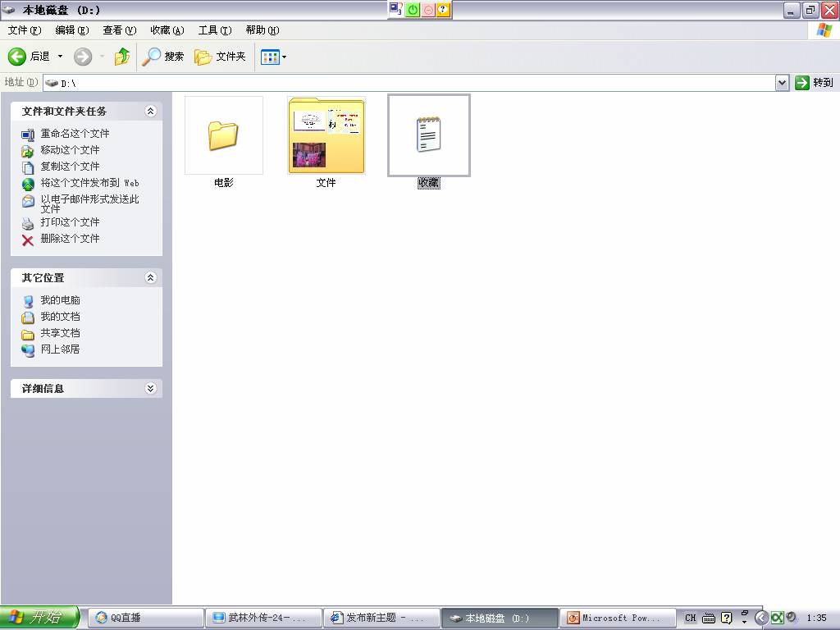The height and width of the screenshot is (630, 840).
Task: Click the copy file icon in task pane
Action: coord(28,167)
